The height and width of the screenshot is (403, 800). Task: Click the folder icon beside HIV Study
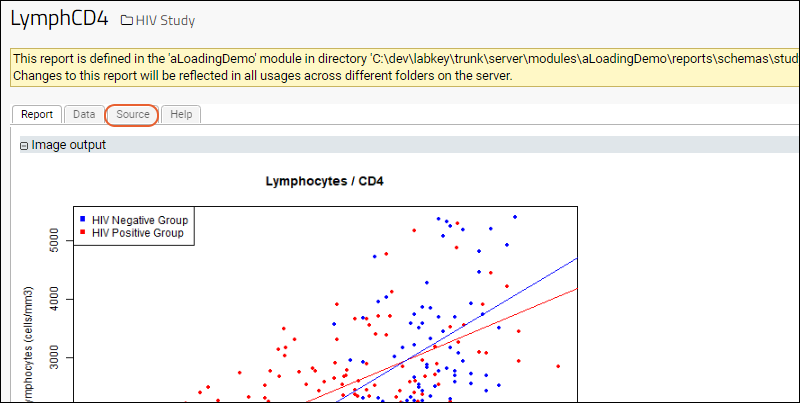click(126, 21)
